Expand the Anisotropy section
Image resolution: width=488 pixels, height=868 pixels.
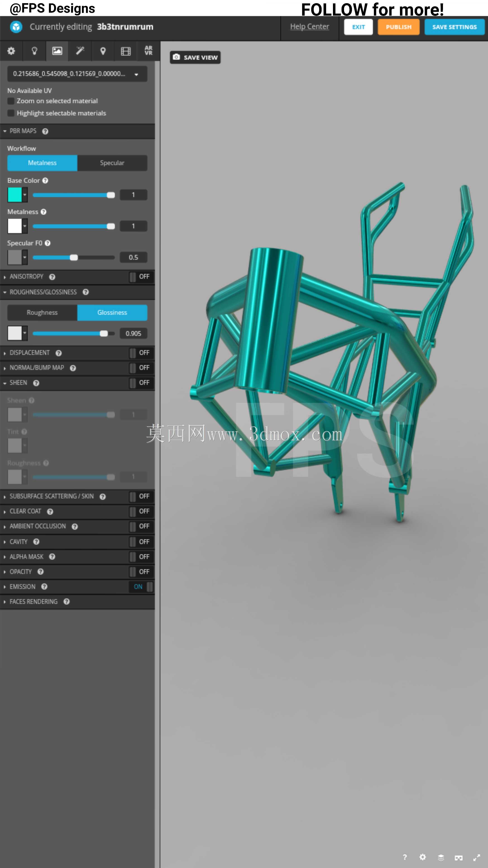pos(5,277)
